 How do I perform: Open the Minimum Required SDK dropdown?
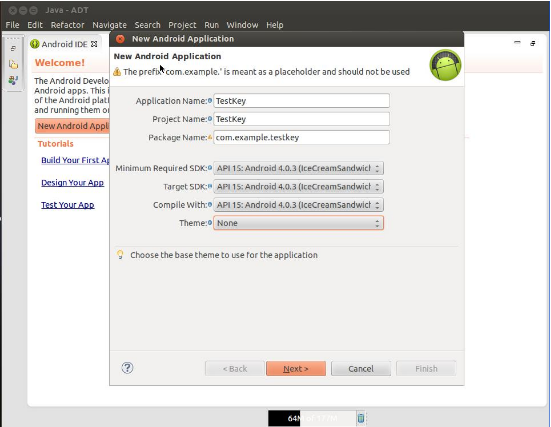pyautogui.click(x=298, y=168)
